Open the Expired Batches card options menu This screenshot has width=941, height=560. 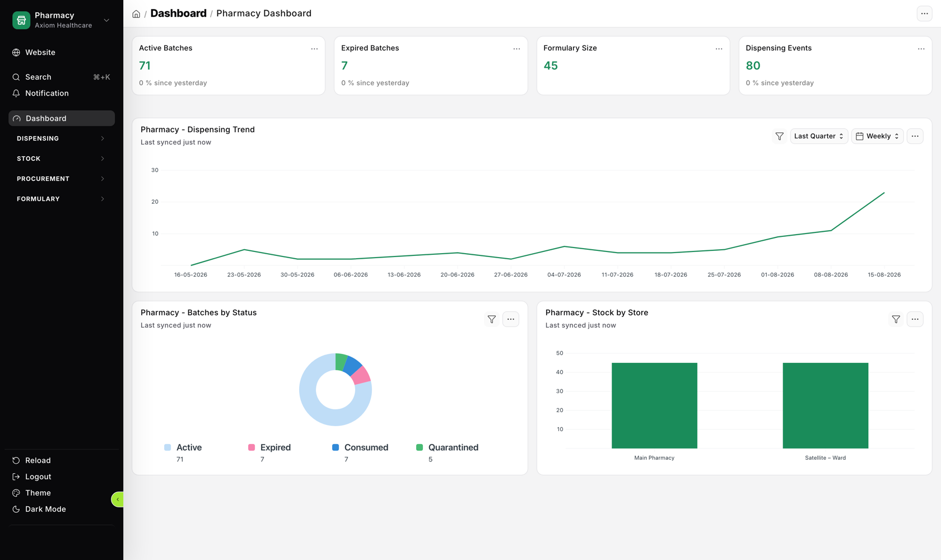coord(516,49)
